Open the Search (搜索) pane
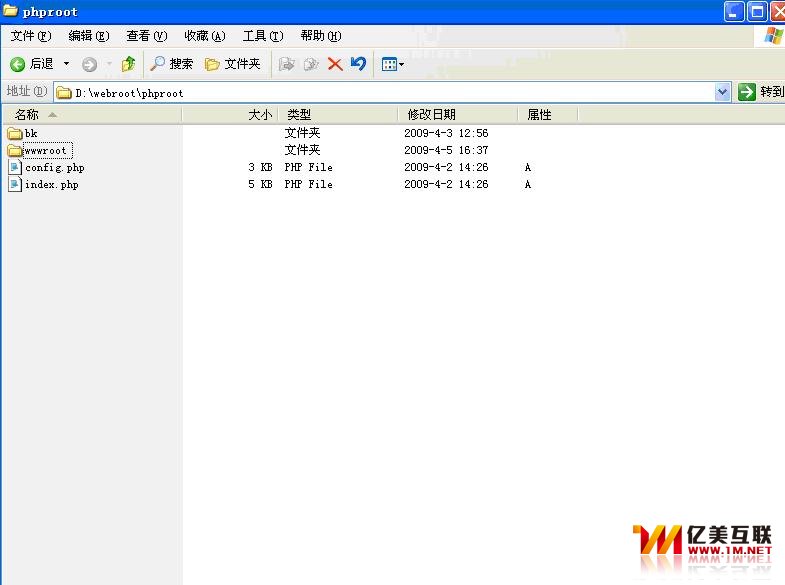Screen dimensions: 785x585 [171, 64]
